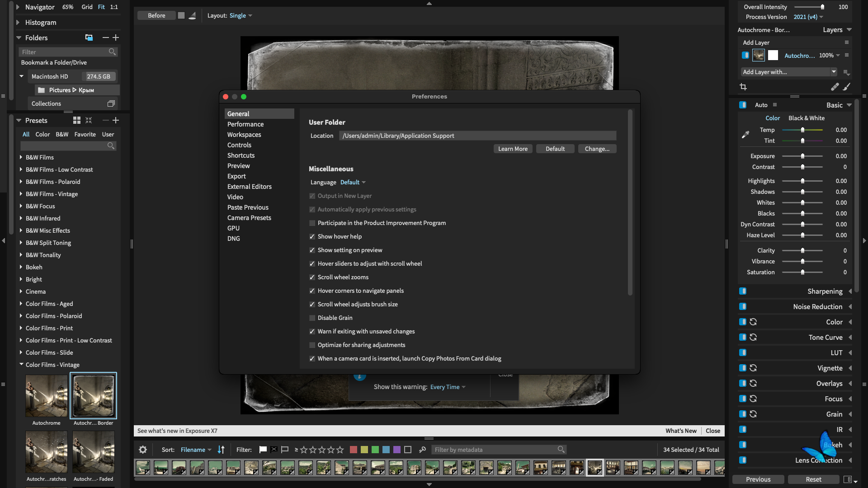868x488 pixels.
Task: Click the Exposure slider handle
Action: [x=802, y=156]
